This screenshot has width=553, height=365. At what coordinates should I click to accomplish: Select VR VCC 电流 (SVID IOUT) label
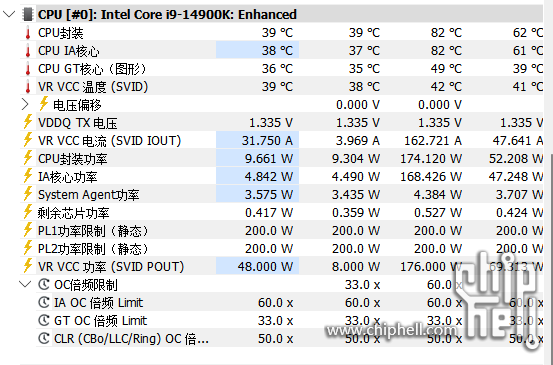[x=109, y=141]
